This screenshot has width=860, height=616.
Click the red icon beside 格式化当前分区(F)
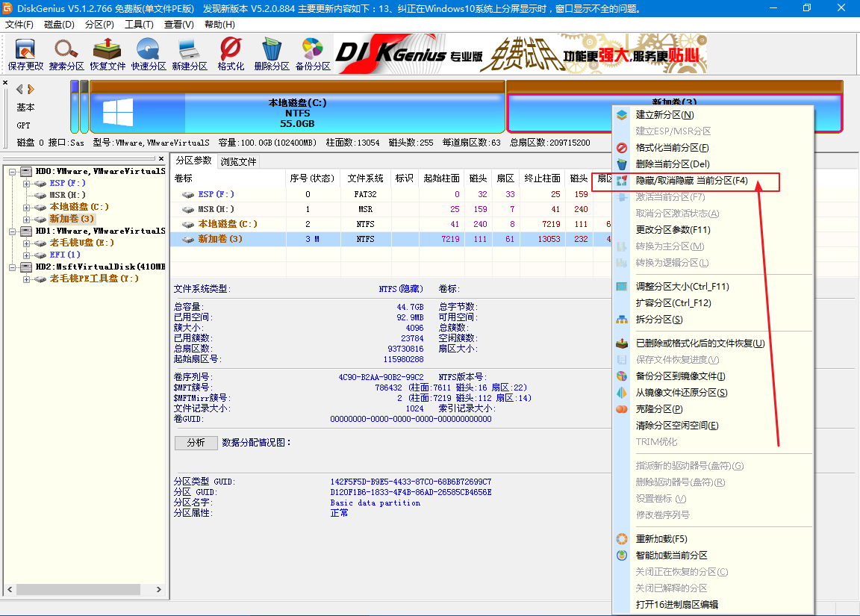pos(621,148)
